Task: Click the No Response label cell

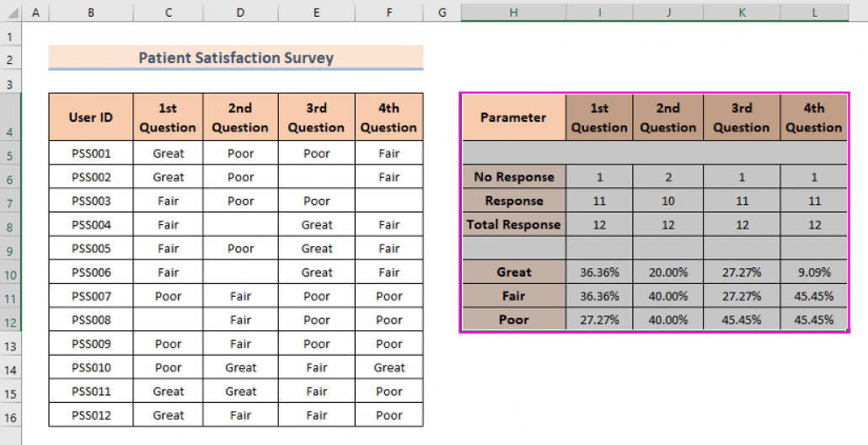Action: [513, 177]
